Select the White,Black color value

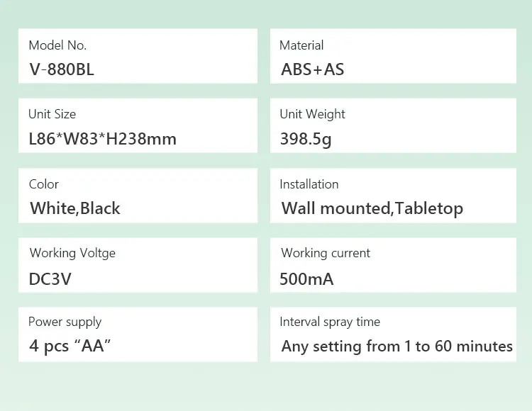(75, 208)
